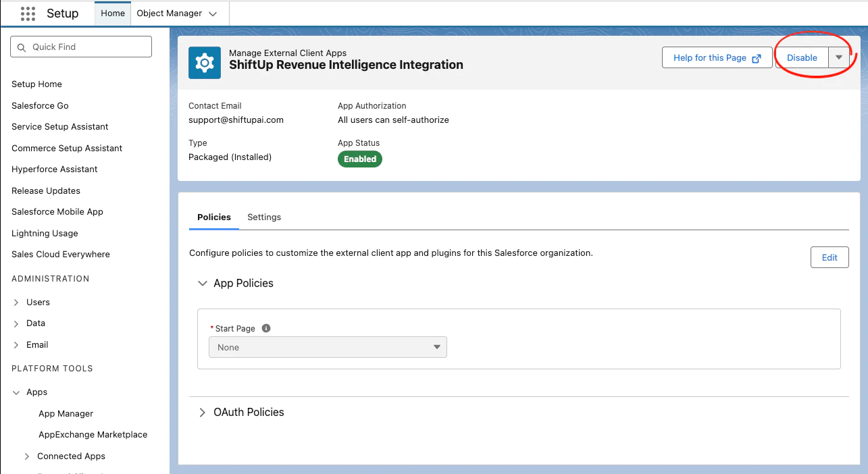Open the Start Page None dropdown
This screenshot has width=868, height=474.
328,347
